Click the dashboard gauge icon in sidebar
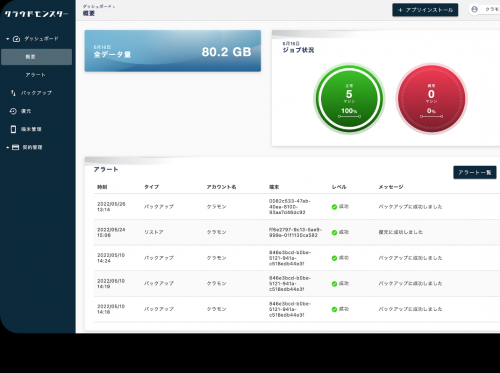This screenshot has width=500, height=373. (16, 39)
